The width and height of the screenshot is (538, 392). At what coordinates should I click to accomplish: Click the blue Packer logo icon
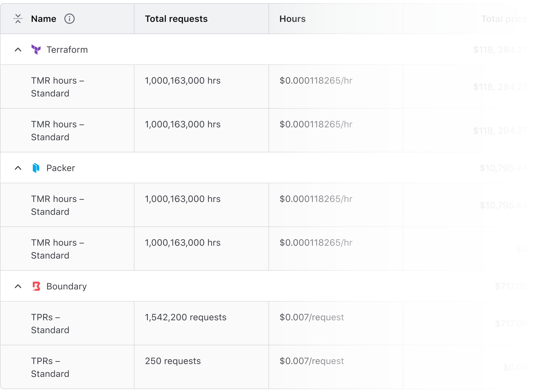tap(36, 168)
